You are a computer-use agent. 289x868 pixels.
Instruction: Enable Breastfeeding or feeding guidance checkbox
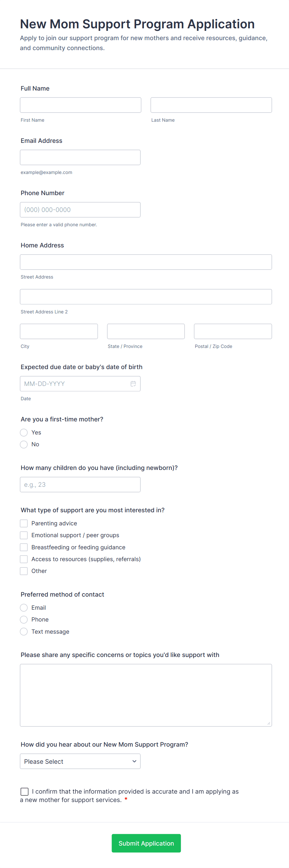[x=24, y=547]
